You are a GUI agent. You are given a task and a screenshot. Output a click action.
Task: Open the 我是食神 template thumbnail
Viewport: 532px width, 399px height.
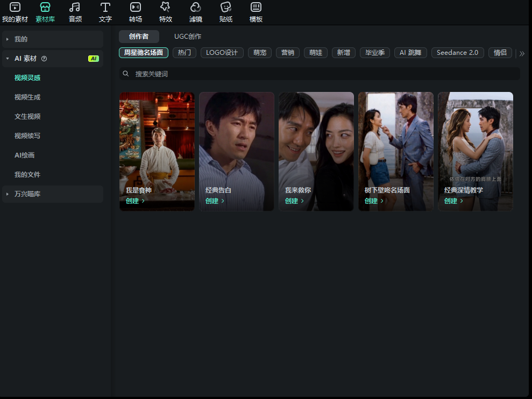pos(157,151)
